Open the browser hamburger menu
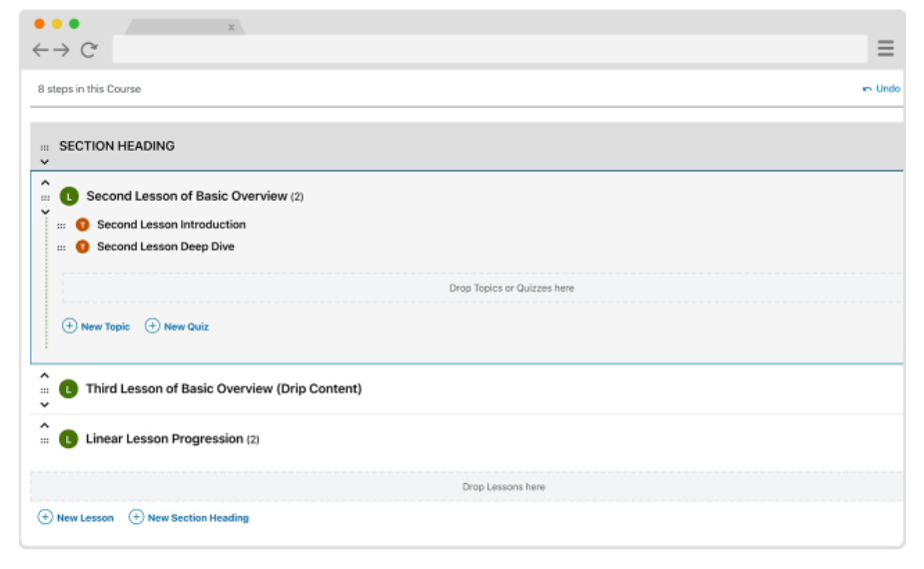 click(x=885, y=49)
